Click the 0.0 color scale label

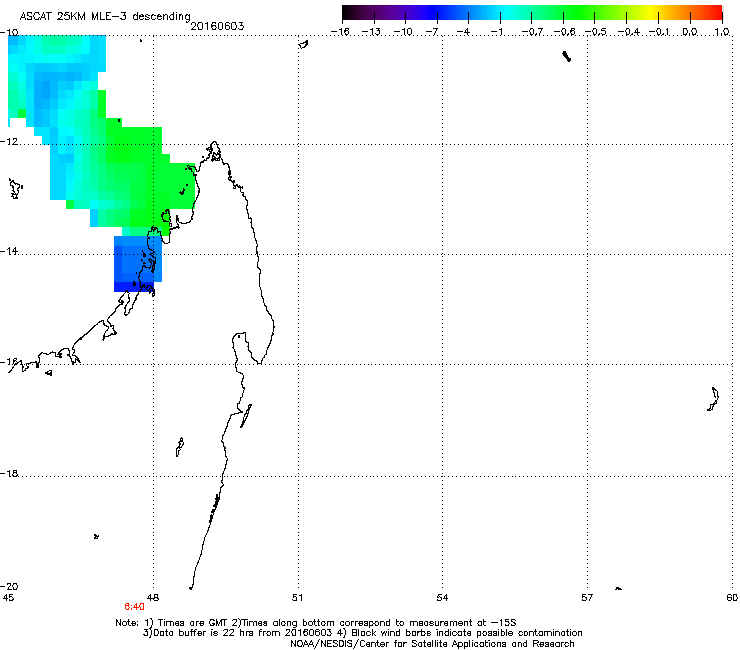[690, 32]
